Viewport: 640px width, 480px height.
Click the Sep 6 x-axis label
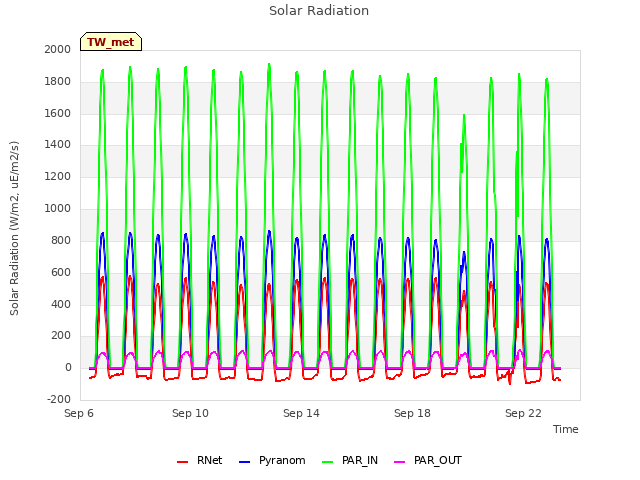(79, 413)
